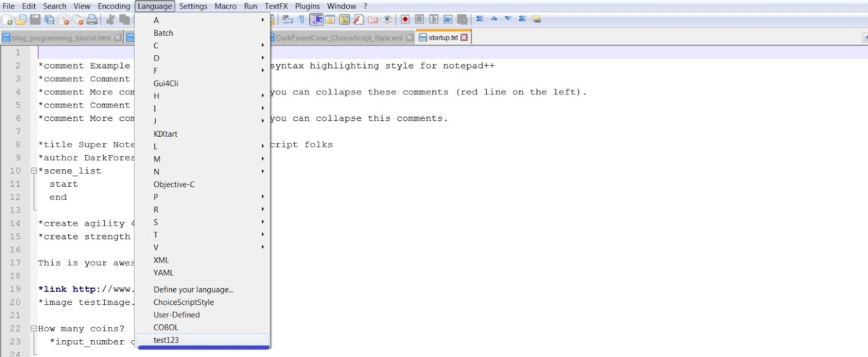The height and width of the screenshot is (357, 868).
Task: Toggle the eye Monitoring icon
Action: click(x=387, y=20)
